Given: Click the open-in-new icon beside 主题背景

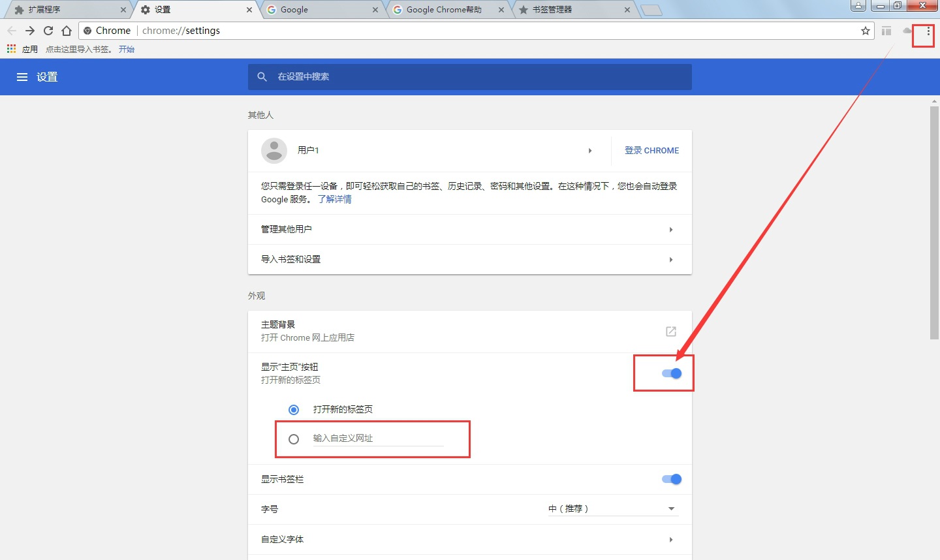Looking at the screenshot, I should 670,331.
